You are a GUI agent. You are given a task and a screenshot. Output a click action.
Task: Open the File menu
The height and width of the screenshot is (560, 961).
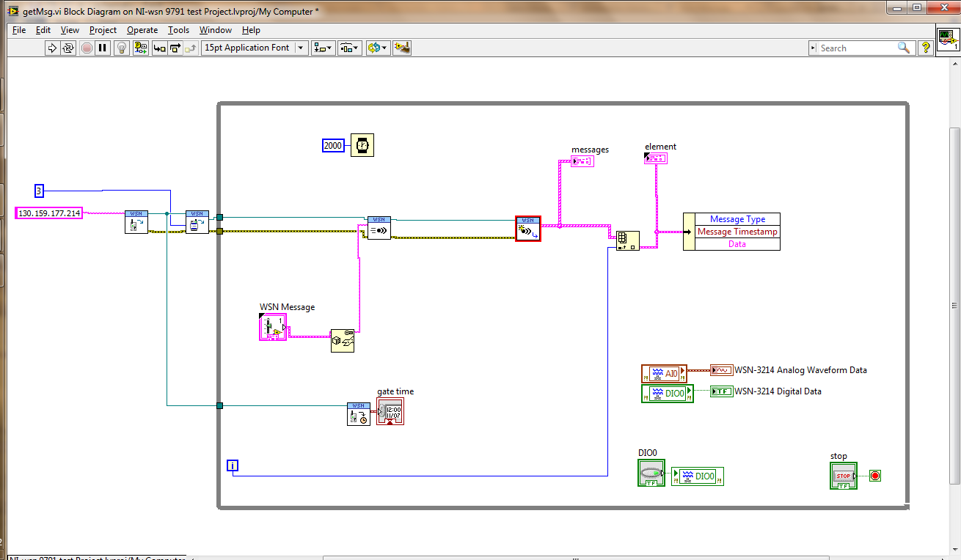[19, 30]
